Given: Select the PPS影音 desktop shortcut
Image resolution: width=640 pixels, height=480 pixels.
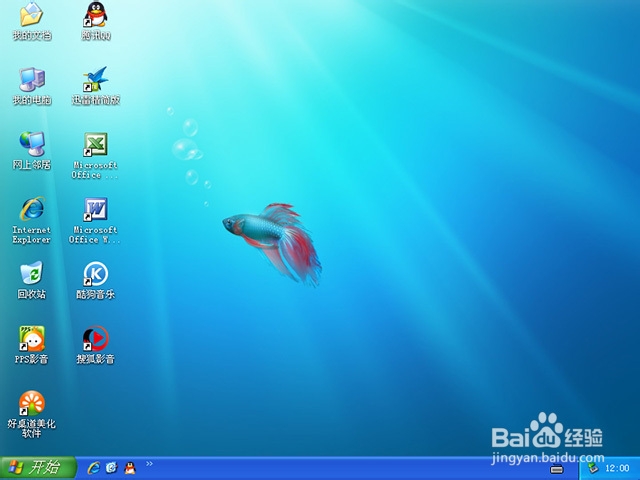Looking at the screenshot, I should point(31,345).
